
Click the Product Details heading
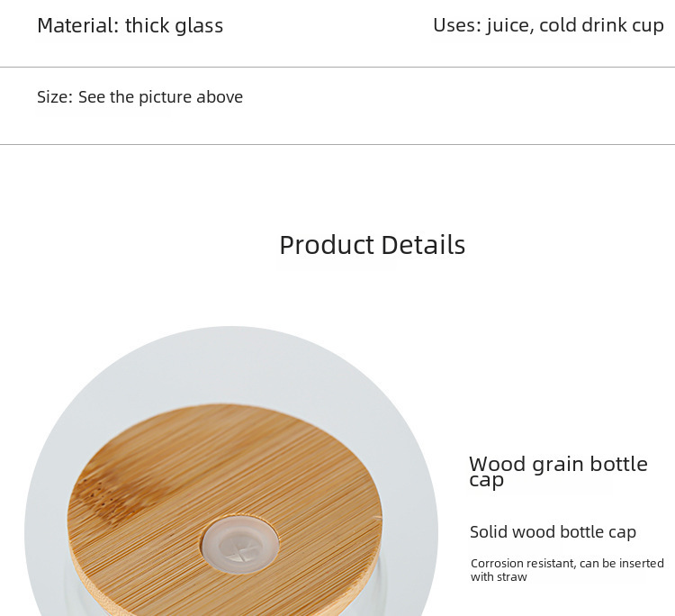pos(372,245)
